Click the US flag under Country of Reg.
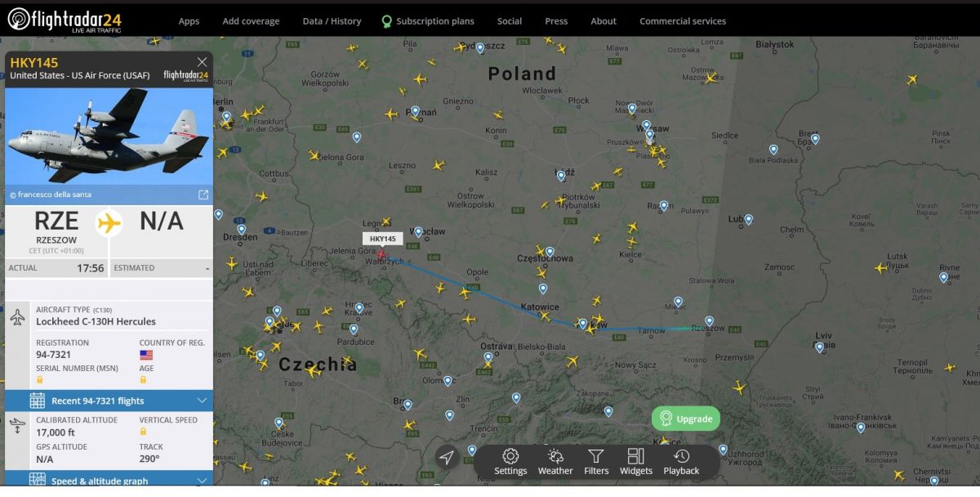Viewport: 980px width, 497px height. pos(146,355)
